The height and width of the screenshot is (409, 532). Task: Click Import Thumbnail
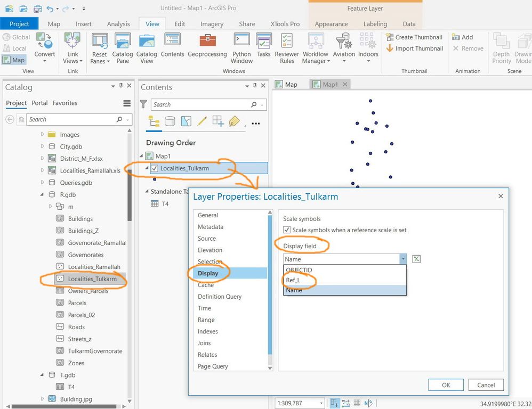point(415,48)
